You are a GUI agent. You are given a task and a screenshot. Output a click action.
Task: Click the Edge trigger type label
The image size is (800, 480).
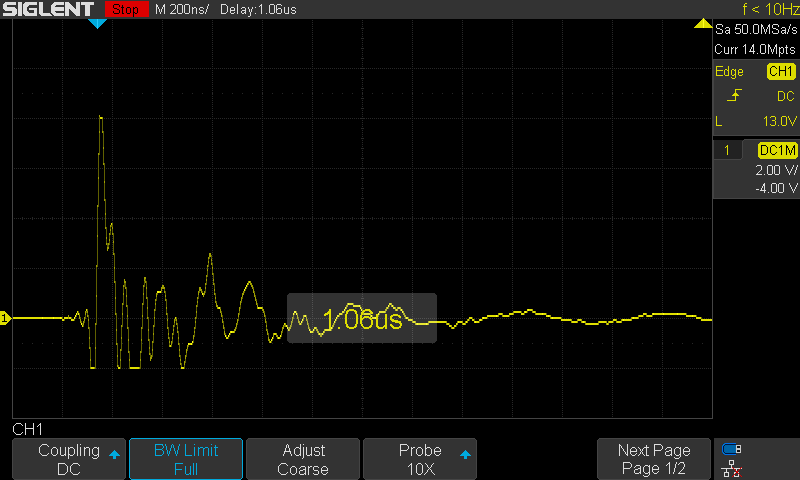729,71
